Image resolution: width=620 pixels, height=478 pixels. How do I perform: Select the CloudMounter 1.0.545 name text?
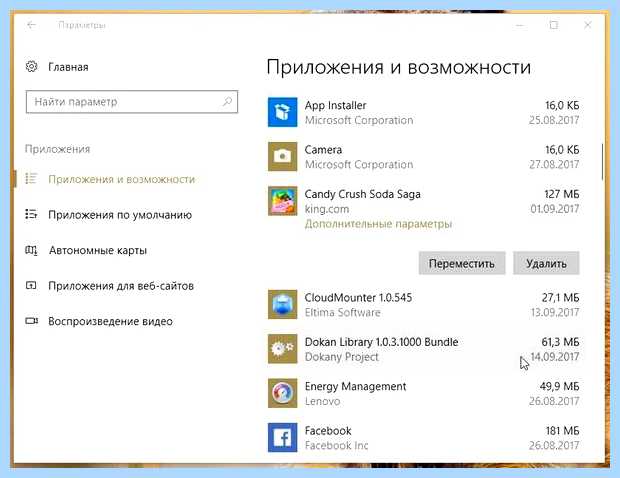(358, 298)
